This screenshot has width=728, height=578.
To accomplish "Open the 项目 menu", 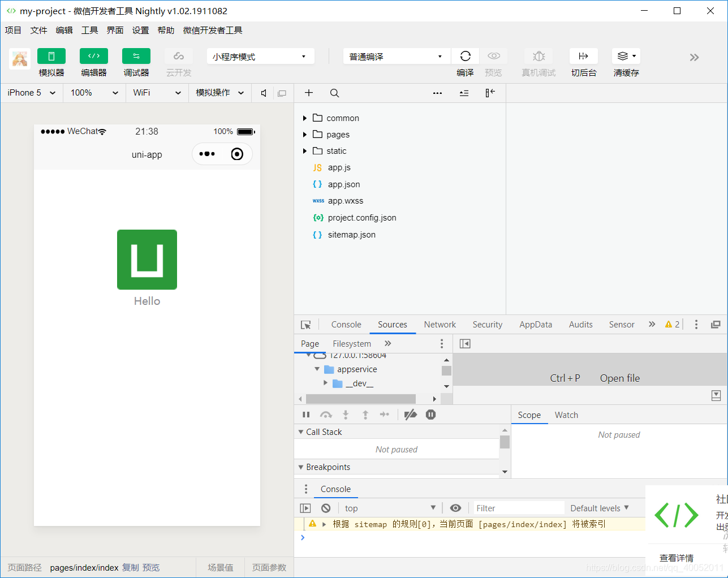I will (13, 31).
